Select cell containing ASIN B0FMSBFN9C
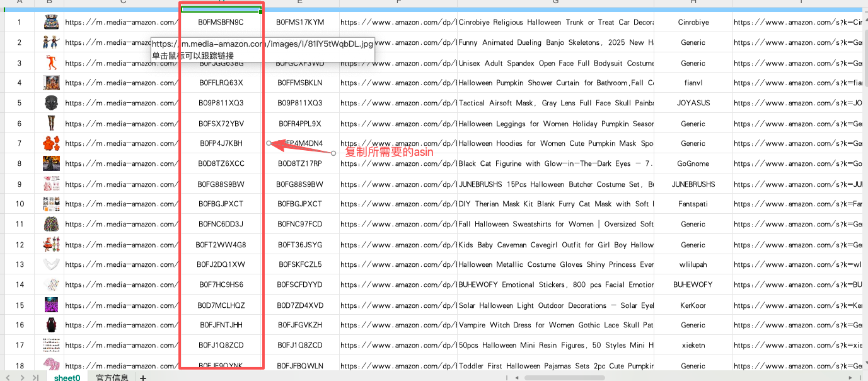Screen dimensions: 868x381 pyautogui.click(x=221, y=22)
